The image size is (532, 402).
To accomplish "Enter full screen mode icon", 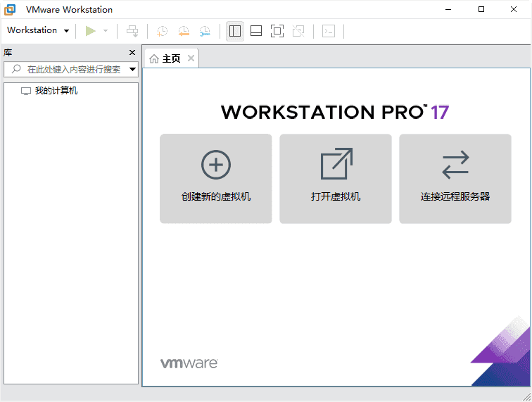I will (x=277, y=31).
